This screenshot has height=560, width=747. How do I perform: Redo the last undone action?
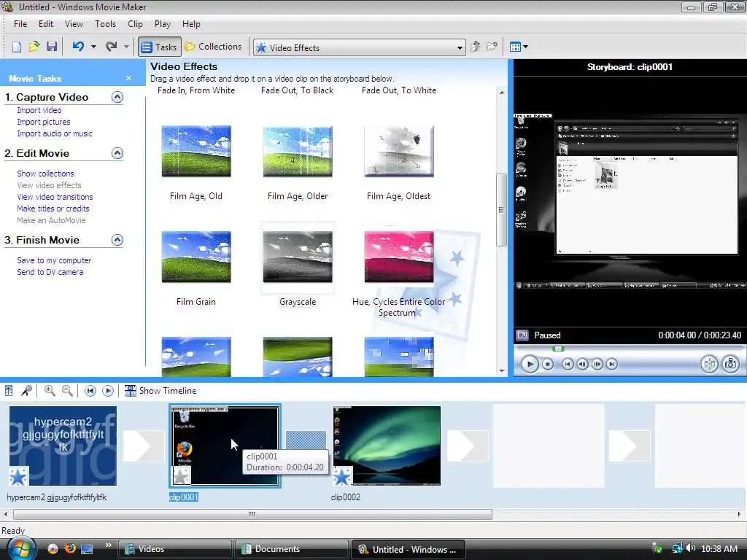point(111,47)
